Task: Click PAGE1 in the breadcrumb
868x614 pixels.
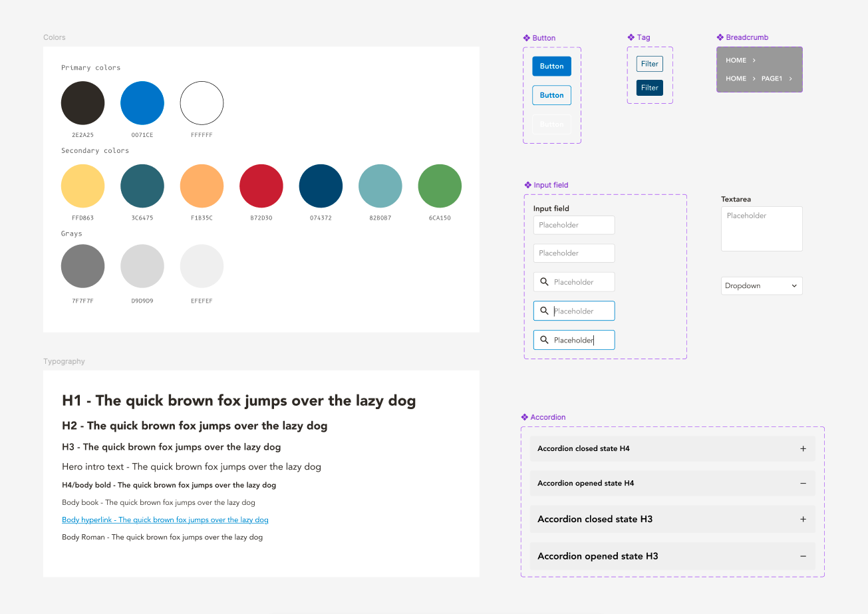Action: (x=772, y=78)
